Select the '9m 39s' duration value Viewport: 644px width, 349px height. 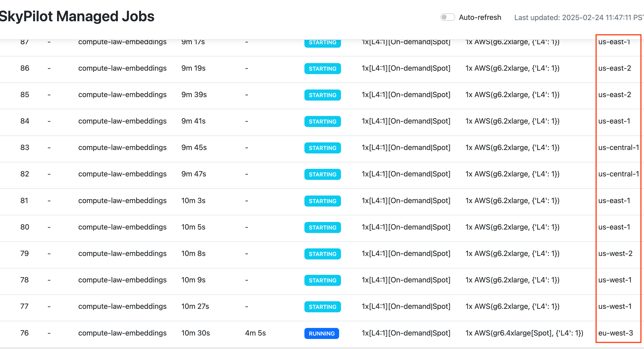tap(194, 95)
